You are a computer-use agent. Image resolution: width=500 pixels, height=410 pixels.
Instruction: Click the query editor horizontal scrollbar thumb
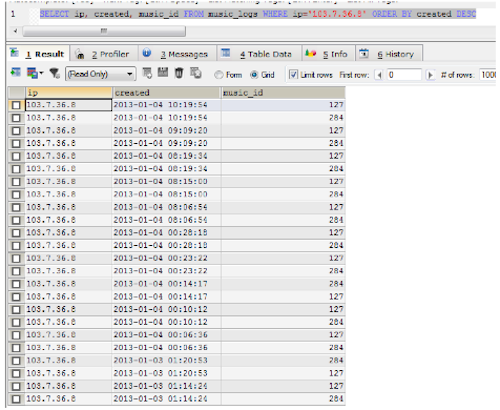(104, 31)
